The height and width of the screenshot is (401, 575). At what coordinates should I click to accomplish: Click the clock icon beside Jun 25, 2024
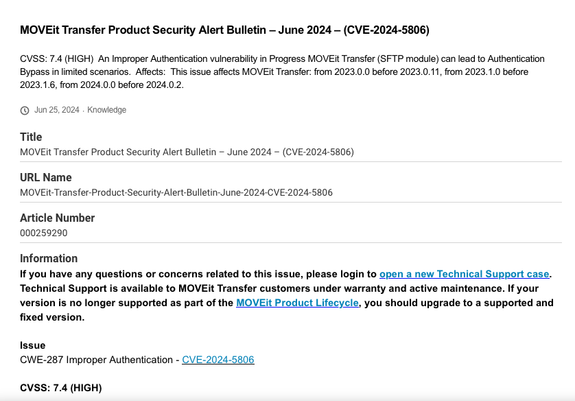pyautogui.click(x=25, y=110)
